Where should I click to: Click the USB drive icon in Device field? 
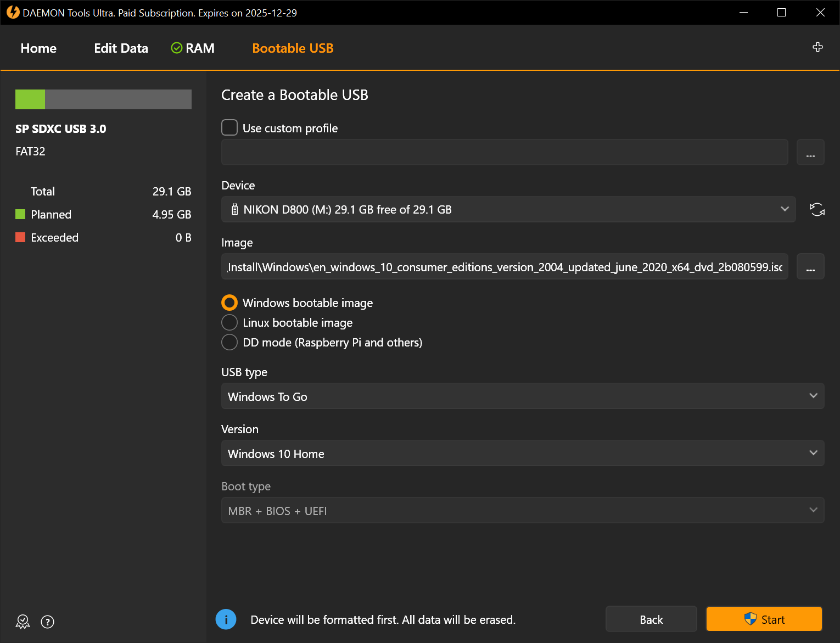pos(234,209)
